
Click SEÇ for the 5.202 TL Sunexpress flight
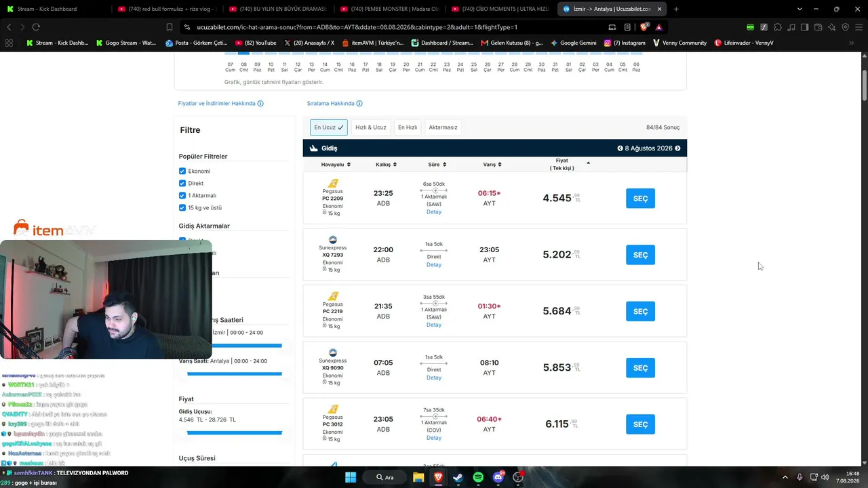point(640,255)
